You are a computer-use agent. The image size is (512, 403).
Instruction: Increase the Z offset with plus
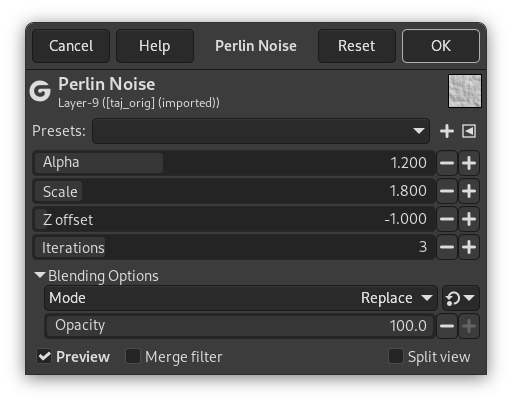[469, 219]
